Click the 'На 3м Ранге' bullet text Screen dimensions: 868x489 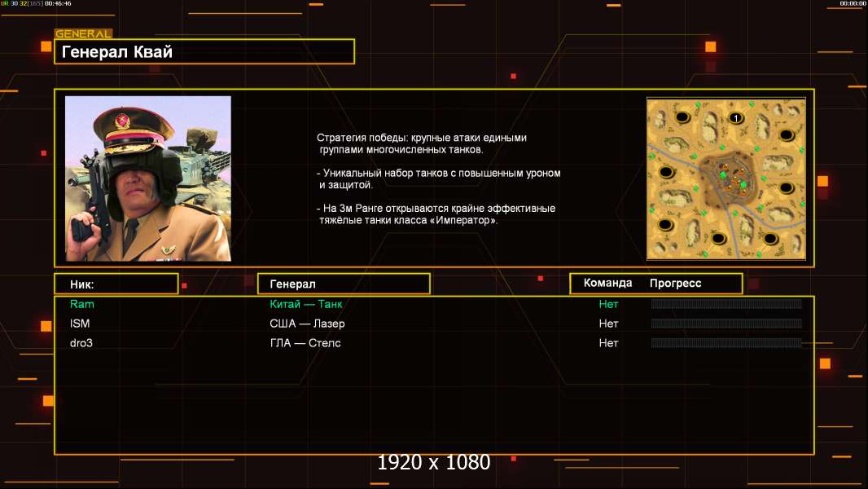click(x=436, y=214)
